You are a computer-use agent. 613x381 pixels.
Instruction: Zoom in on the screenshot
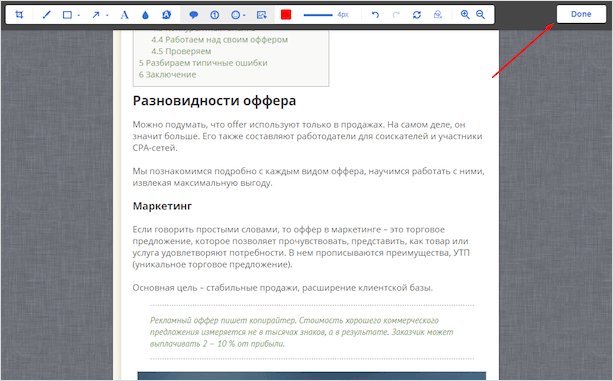(465, 15)
